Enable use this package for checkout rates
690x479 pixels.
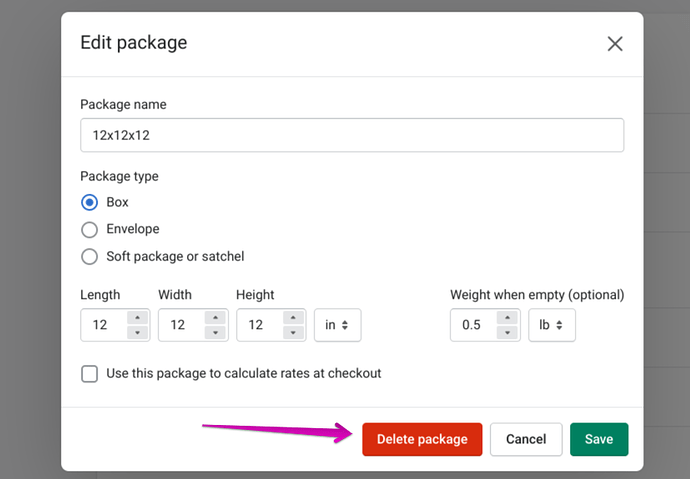[89, 374]
